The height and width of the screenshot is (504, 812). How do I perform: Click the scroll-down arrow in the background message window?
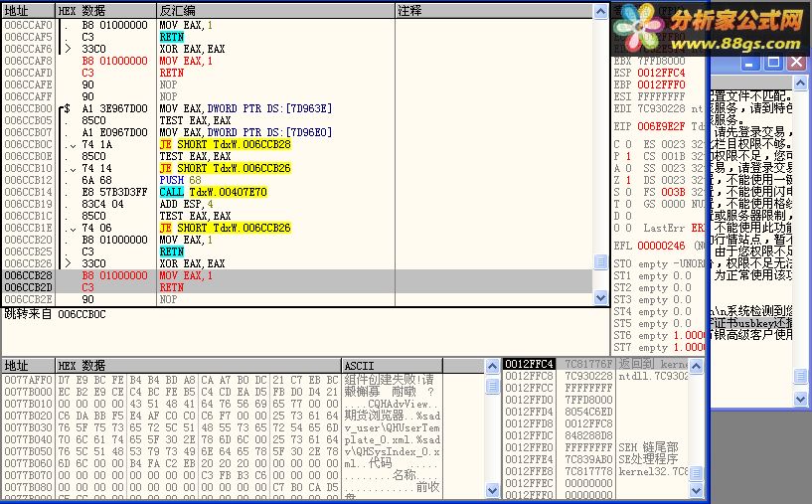pos(801,399)
